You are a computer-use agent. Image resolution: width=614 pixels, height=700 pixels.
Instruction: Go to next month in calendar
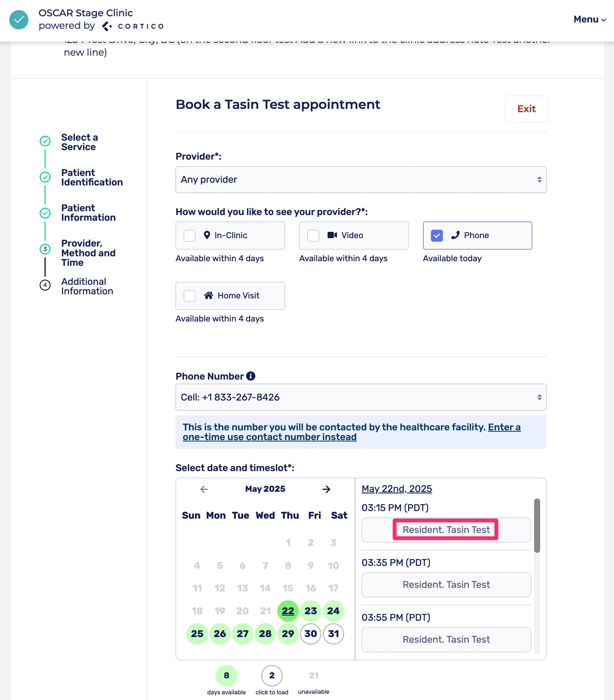[x=326, y=489]
